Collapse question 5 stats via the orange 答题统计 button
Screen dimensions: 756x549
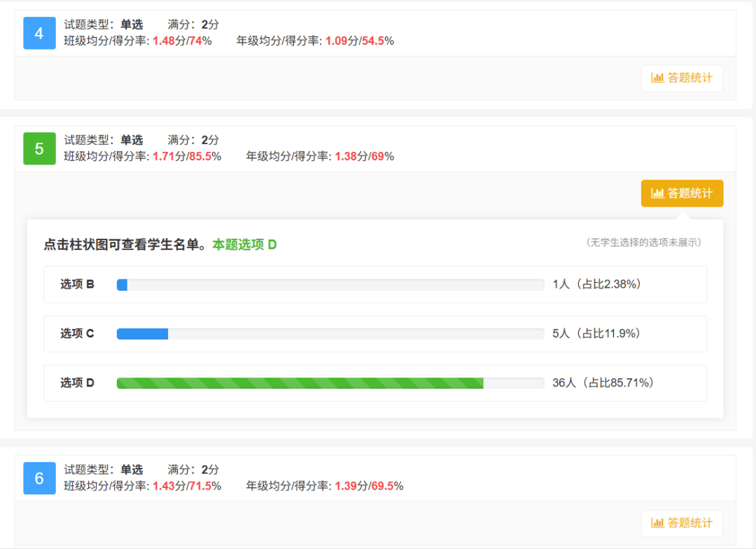click(x=682, y=193)
